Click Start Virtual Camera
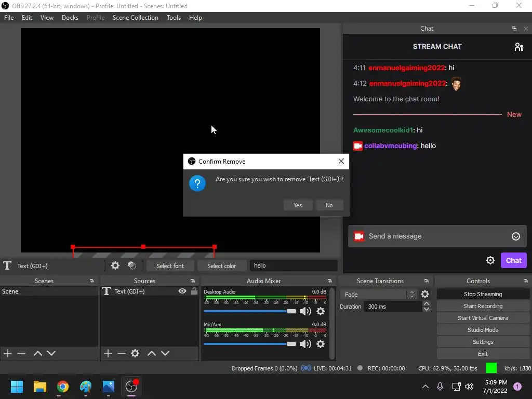Screen dimensions: 532x399 pos(483,318)
